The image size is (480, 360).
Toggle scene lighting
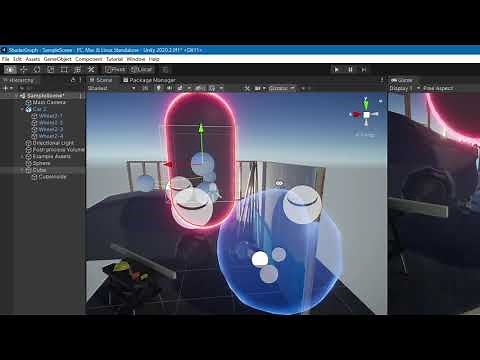(x=159, y=88)
